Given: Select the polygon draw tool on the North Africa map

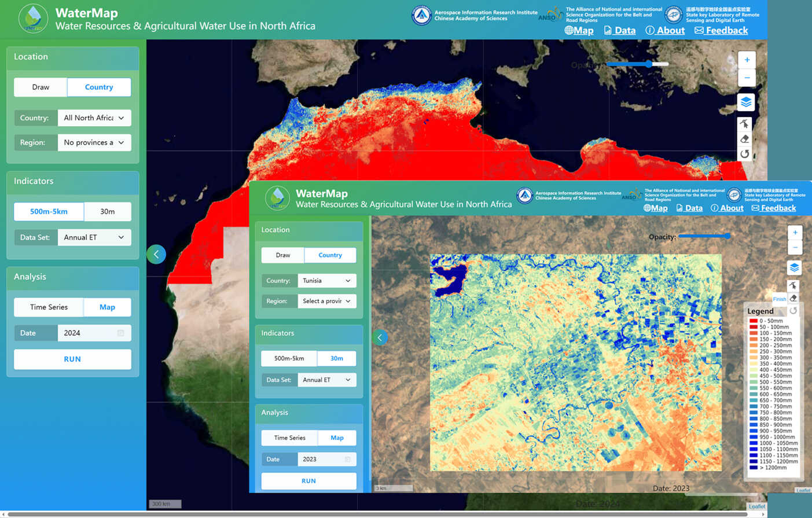Looking at the screenshot, I should pos(745,124).
